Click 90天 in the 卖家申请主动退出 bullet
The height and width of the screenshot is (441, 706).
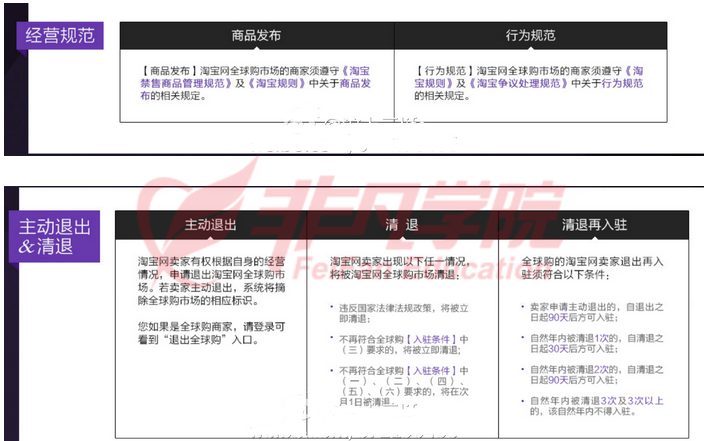558,318
